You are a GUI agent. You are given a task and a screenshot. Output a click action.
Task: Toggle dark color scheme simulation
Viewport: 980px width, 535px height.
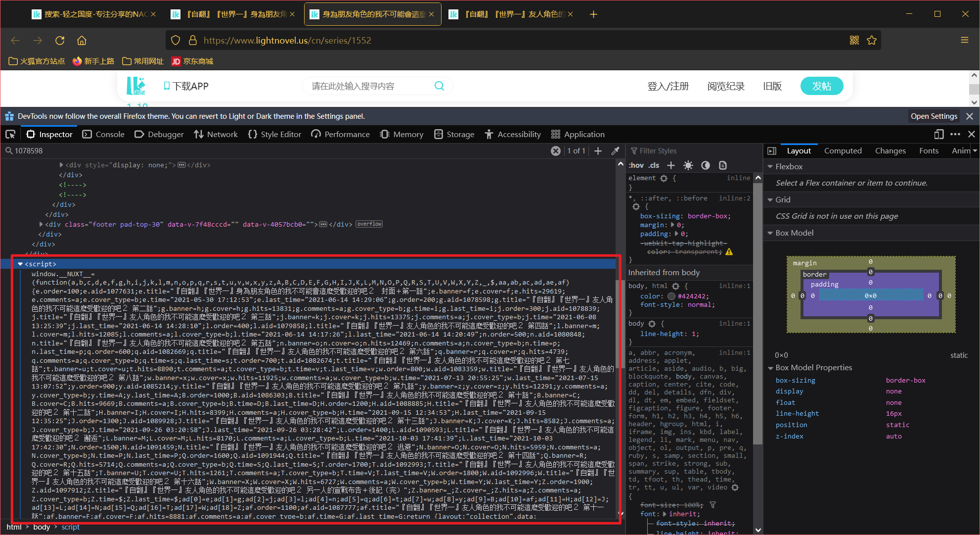tap(706, 165)
